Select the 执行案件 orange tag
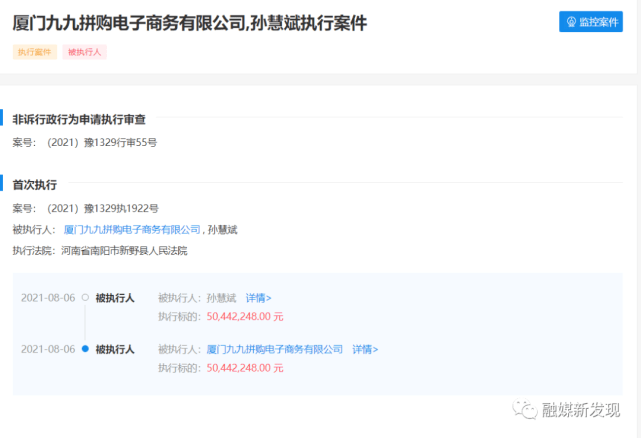The height and width of the screenshot is (438, 641). point(35,52)
